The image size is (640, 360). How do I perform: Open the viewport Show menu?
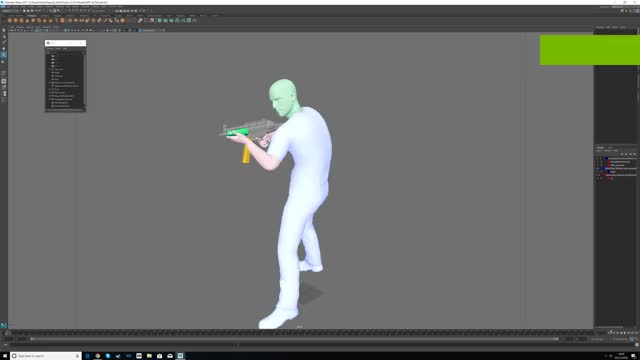coord(38,27)
